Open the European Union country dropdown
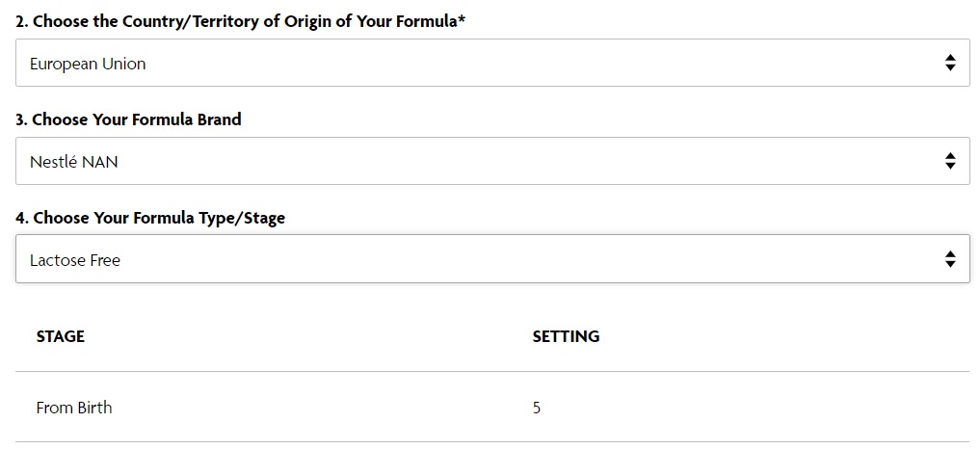980x449 pixels. pos(492,63)
